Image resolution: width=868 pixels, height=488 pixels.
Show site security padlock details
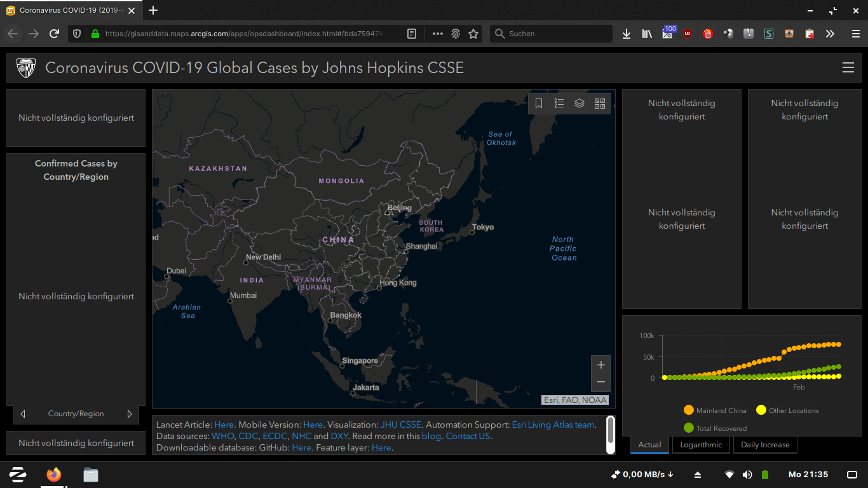pos(95,34)
